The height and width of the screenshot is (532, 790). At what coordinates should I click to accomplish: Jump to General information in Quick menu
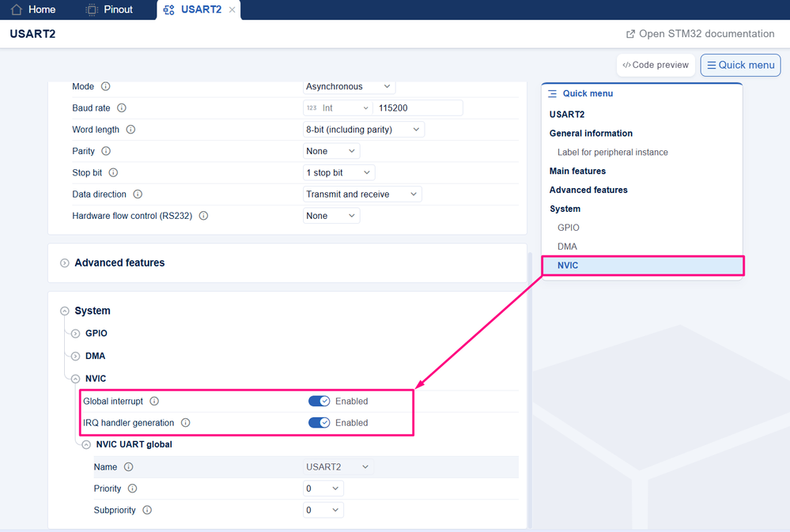click(x=591, y=134)
